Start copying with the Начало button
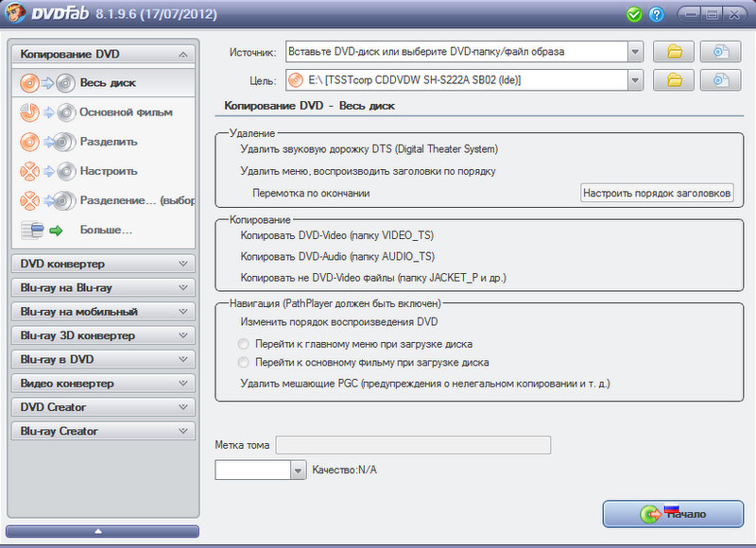Viewport: 756px width, 548px height. click(x=673, y=514)
